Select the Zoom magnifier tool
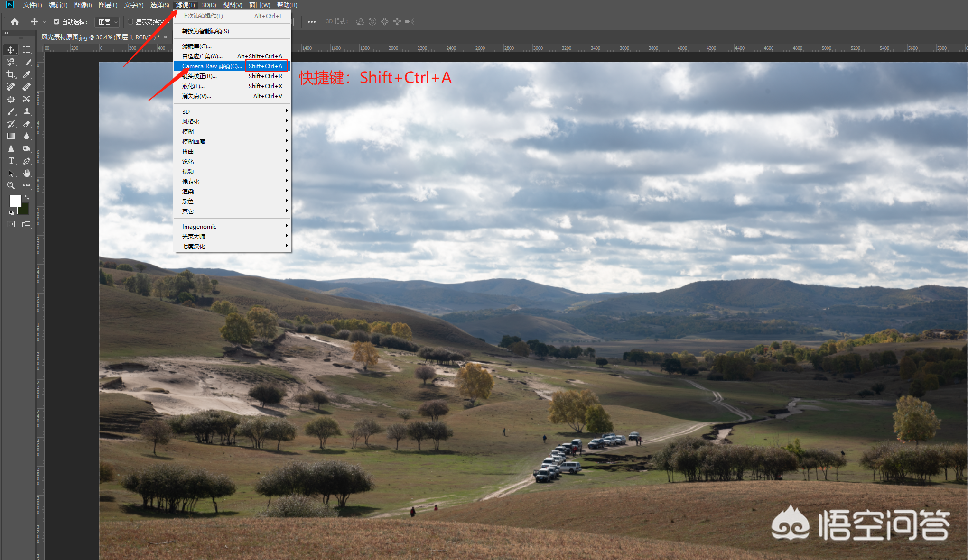Screen dimensions: 968x560 click(10, 185)
